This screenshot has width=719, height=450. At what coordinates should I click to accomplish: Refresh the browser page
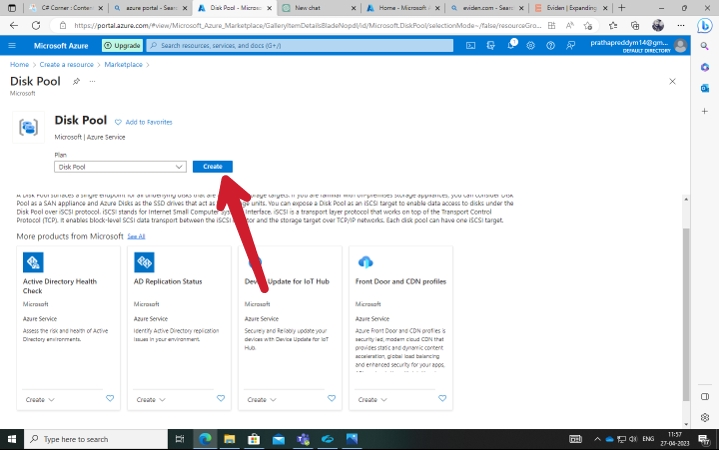pyautogui.click(x=36, y=26)
